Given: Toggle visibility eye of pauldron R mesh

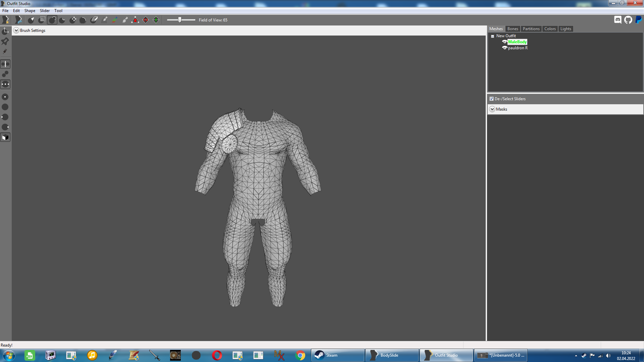Looking at the screenshot, I should 504,48.
